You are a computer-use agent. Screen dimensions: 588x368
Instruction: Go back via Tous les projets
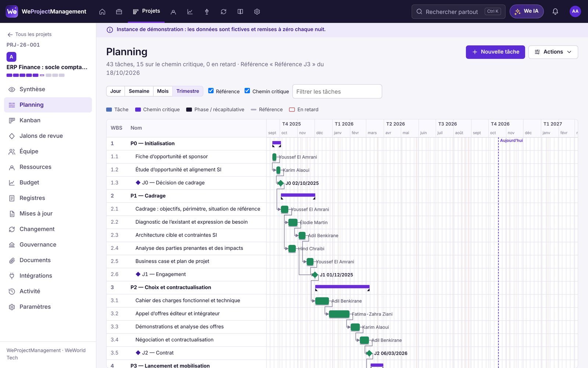29,34
